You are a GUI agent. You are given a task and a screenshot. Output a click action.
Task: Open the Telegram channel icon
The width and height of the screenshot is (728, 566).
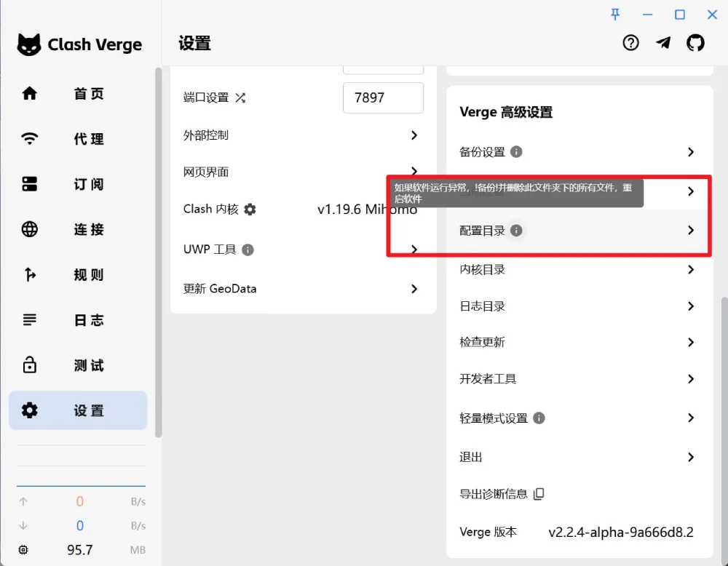coord(663,43)
